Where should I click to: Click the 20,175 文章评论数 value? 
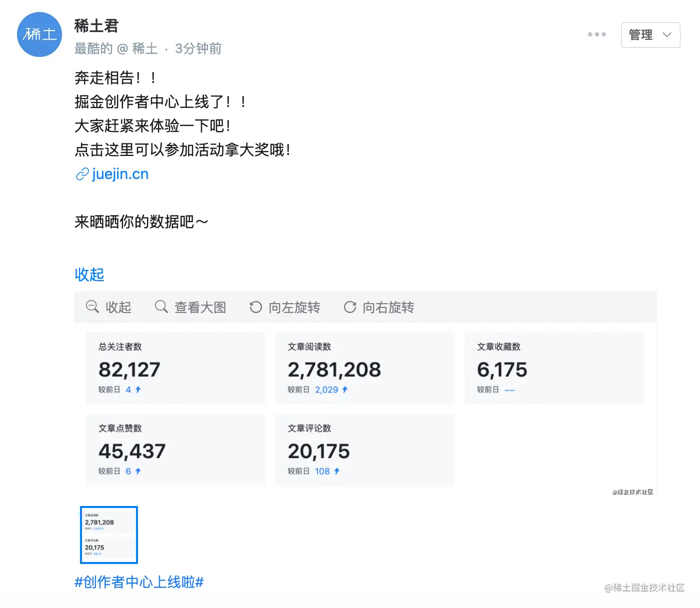pyautogui.click(x=318, y=451)
